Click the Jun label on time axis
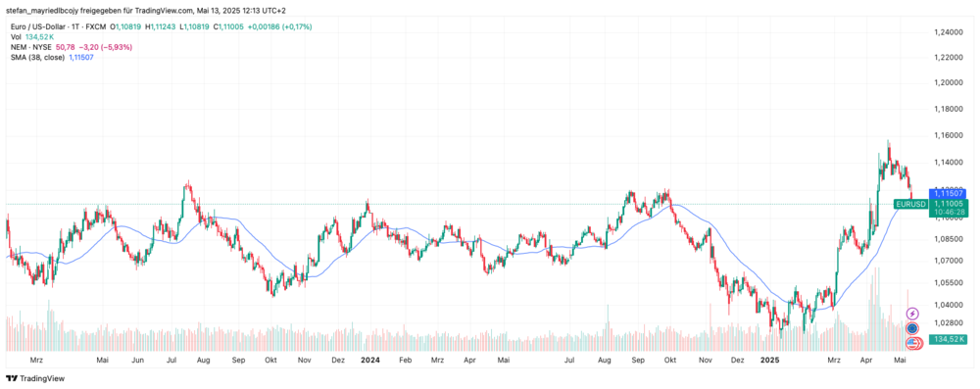The width and height of the screenshot is (980, 389). (x=138, y=361)
